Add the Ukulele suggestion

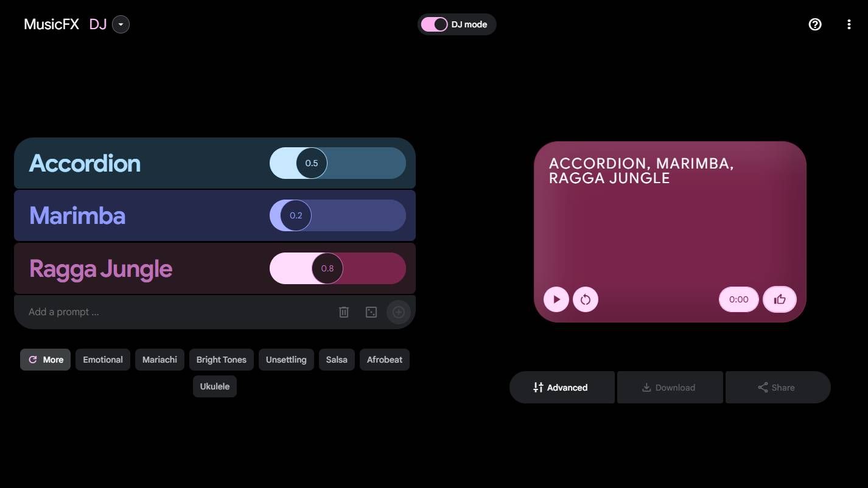214,386
